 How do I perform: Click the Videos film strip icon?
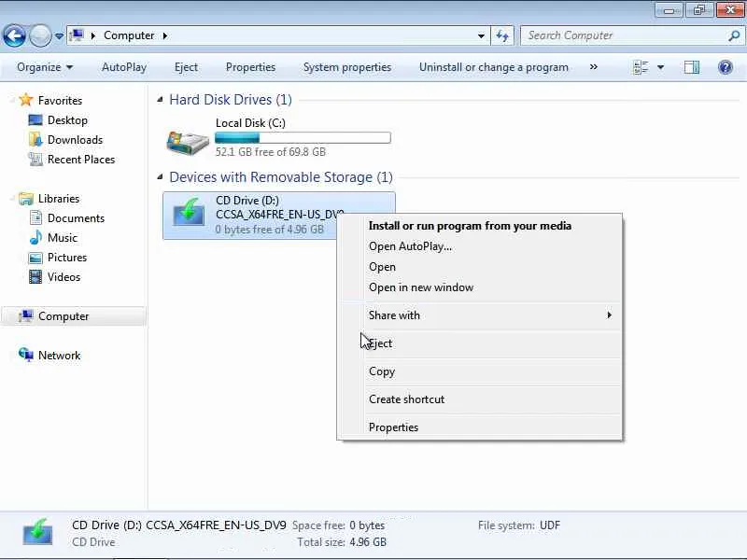(x=35, y=276)
